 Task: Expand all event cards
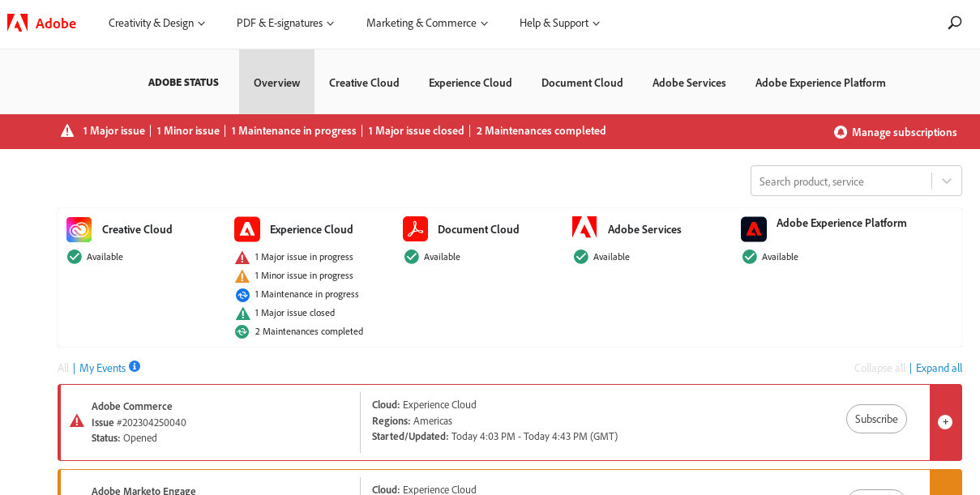[939, 368]
